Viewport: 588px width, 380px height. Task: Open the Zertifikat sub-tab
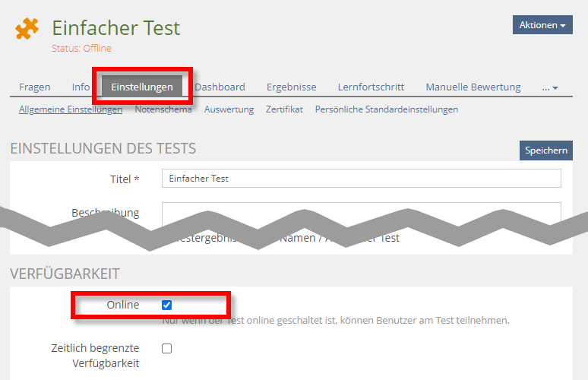tap(284, 109)
